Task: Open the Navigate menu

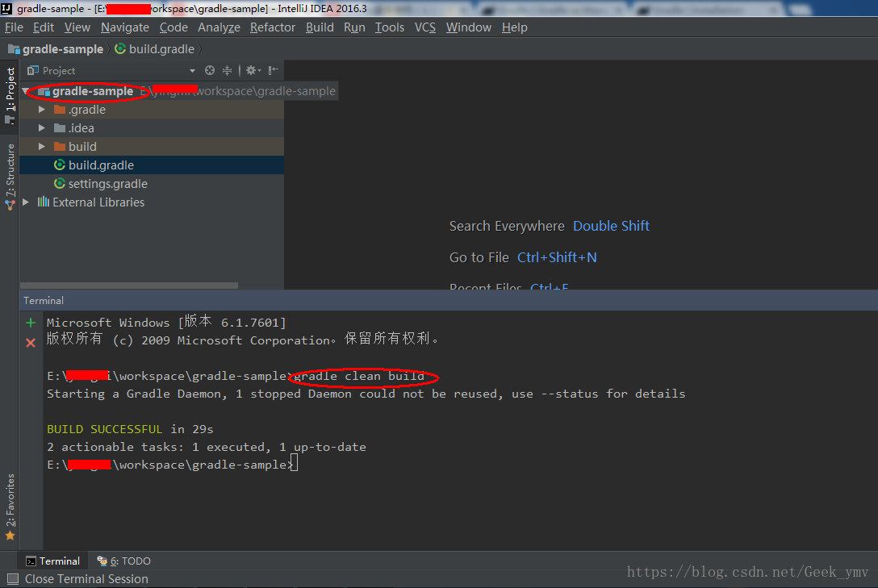Action: [125, 27]
